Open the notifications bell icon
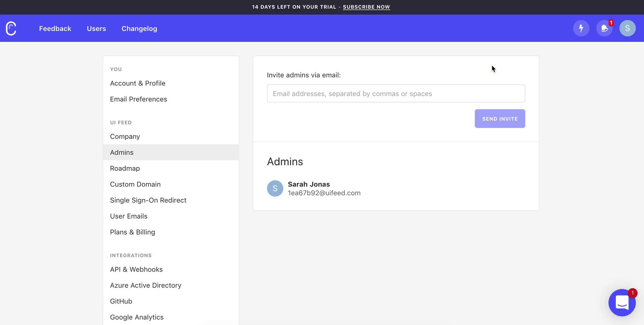 pos(604,29)
